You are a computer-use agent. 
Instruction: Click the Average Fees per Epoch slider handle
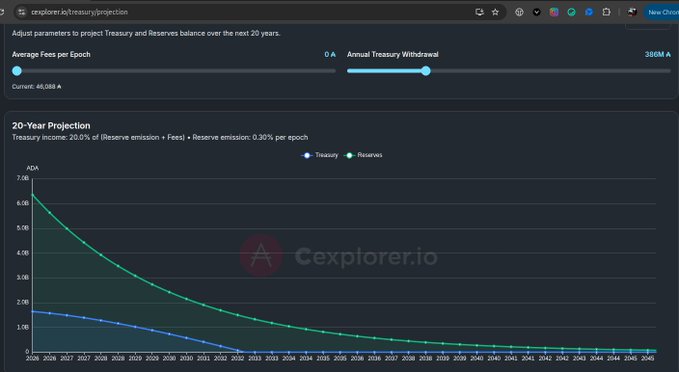pyautogui.click(x=17, y=71)
